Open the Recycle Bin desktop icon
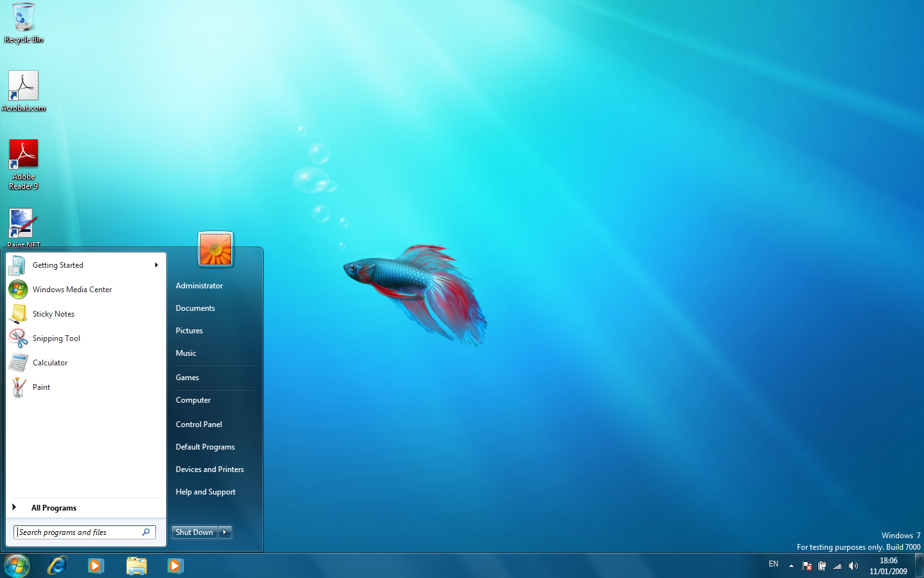924x578 pixels. click(x=24, y=22)
